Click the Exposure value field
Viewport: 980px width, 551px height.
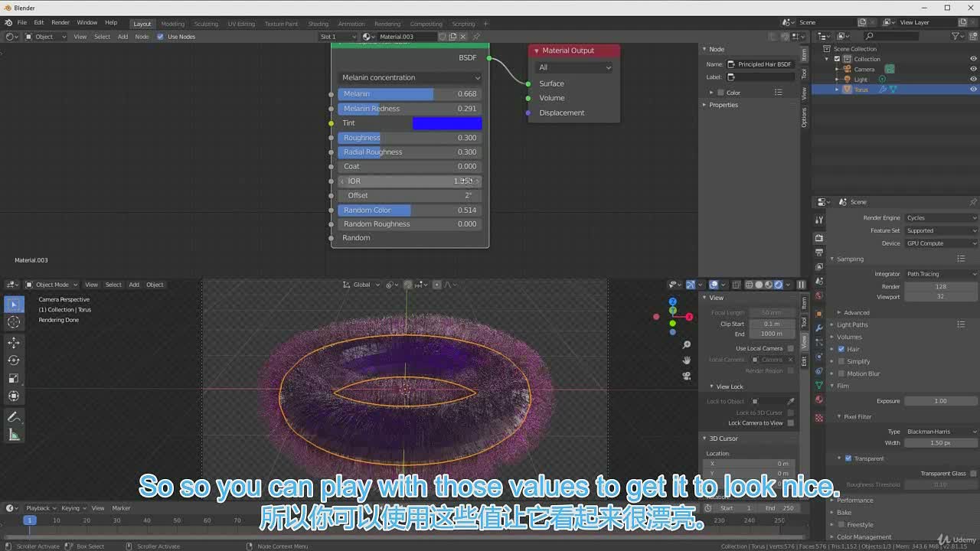(940, 401)
